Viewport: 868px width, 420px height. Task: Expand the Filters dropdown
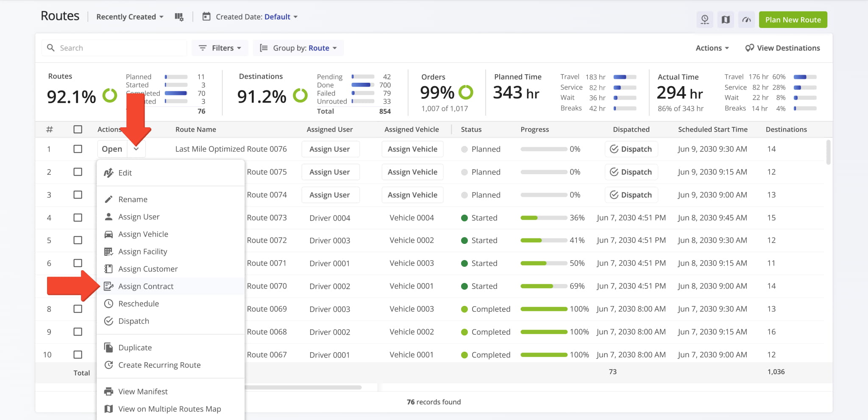point(220,48)
